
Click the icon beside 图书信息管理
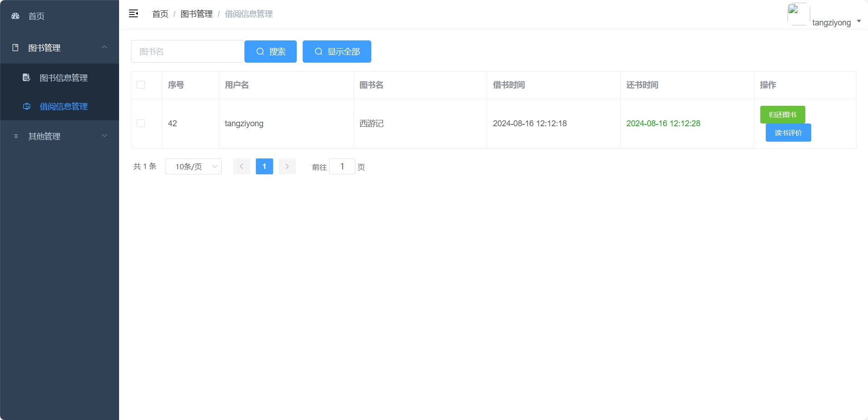coord(26,78)
